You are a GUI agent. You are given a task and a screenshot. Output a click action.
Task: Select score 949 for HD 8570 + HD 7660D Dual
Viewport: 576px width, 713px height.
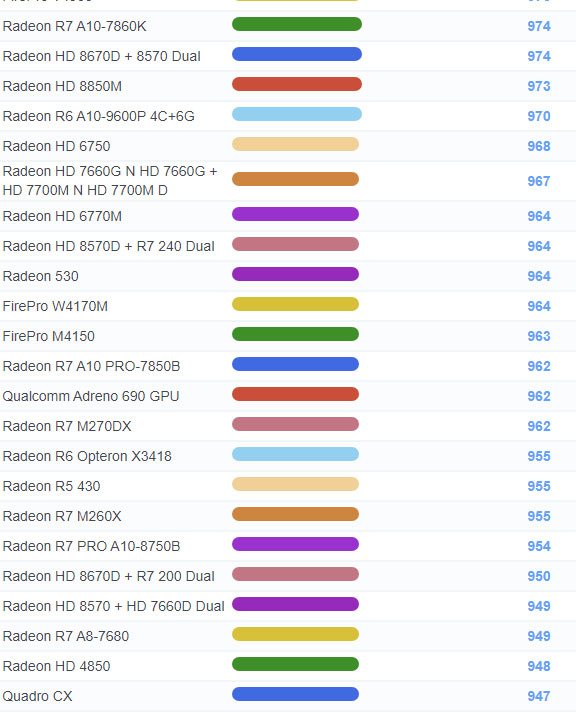539,607
